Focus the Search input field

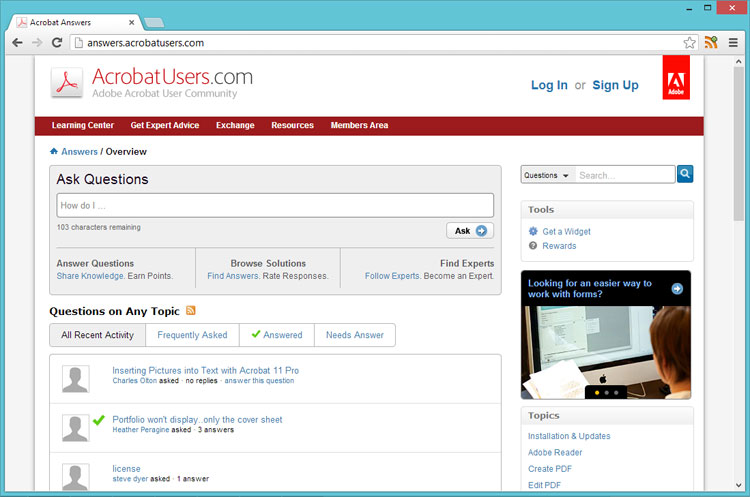(625, 175)
